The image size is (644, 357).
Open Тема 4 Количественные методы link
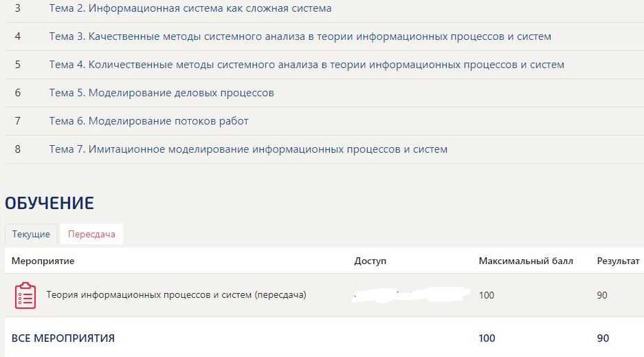point(307,65)
